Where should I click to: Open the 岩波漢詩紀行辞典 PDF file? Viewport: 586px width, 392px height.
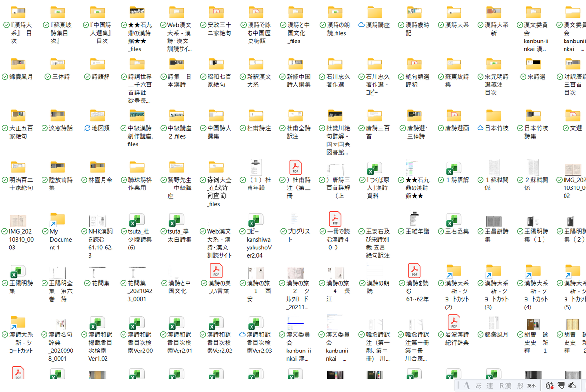(454, 322)
